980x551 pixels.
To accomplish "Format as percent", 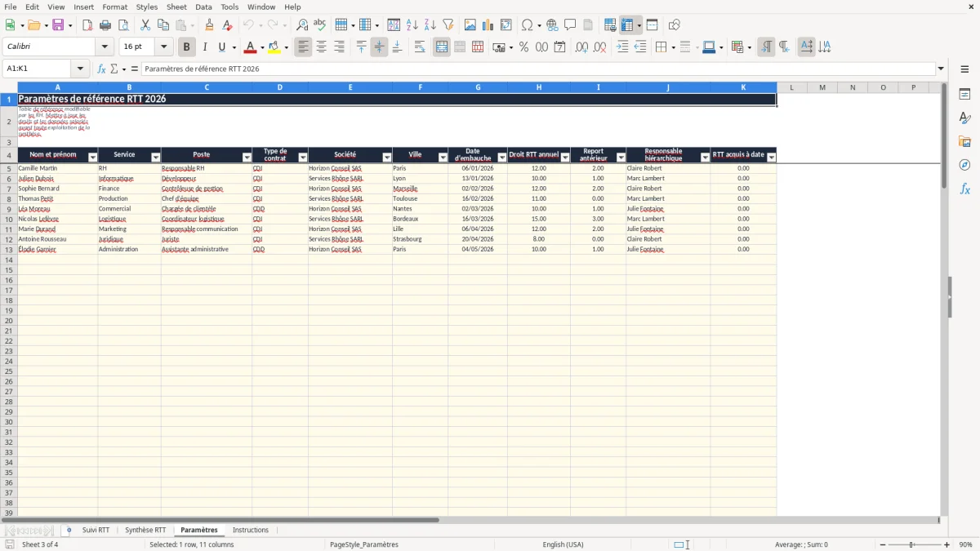I will tap(523, 47).
